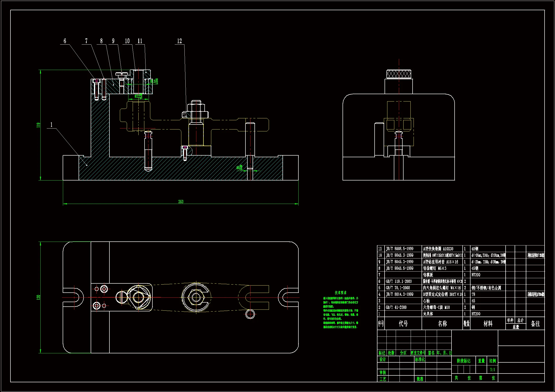Click the 1:1 scale value cell
Image resolution: width=555 pixels, height=392 pixels.
tap(492, 369)
